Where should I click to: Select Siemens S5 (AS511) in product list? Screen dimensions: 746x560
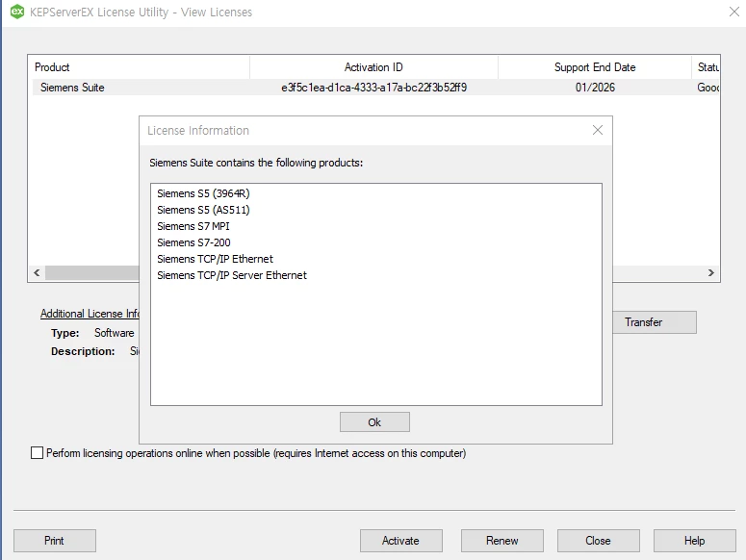203,210
